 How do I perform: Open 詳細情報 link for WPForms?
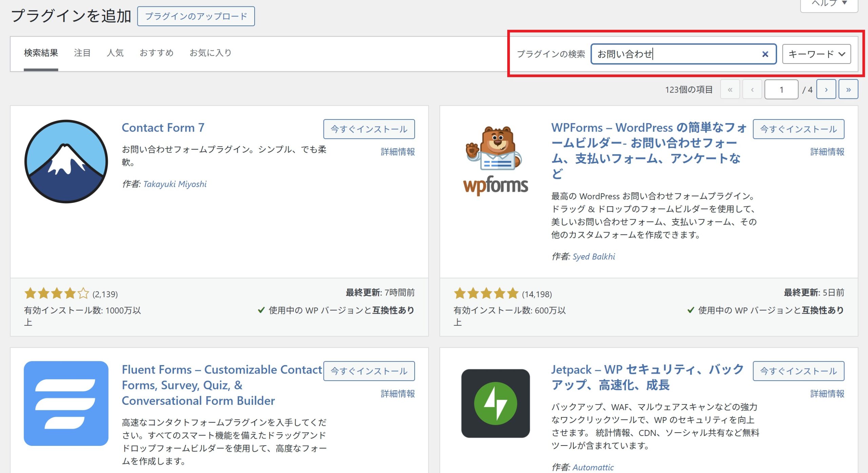[x=827, y=152]
